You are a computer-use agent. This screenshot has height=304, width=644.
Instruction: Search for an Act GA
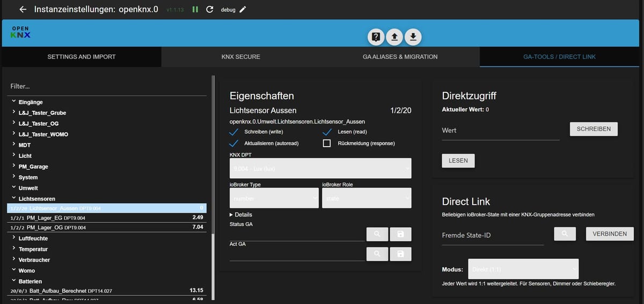click(x=377, y=254)
